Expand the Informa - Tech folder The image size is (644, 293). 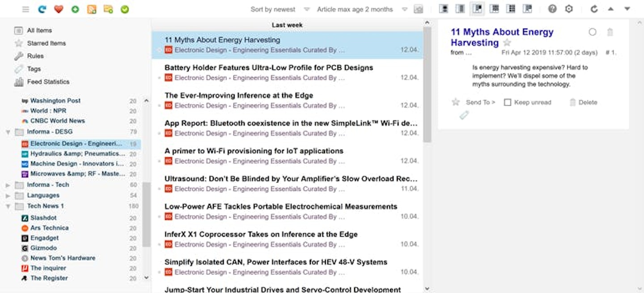(x=8, y=185)
